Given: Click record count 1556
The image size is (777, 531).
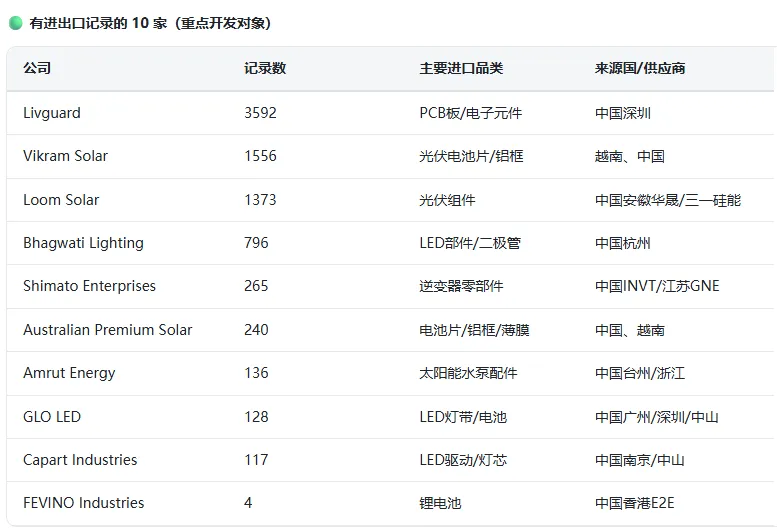Looking at the screenshot, I should pos(260,156).
